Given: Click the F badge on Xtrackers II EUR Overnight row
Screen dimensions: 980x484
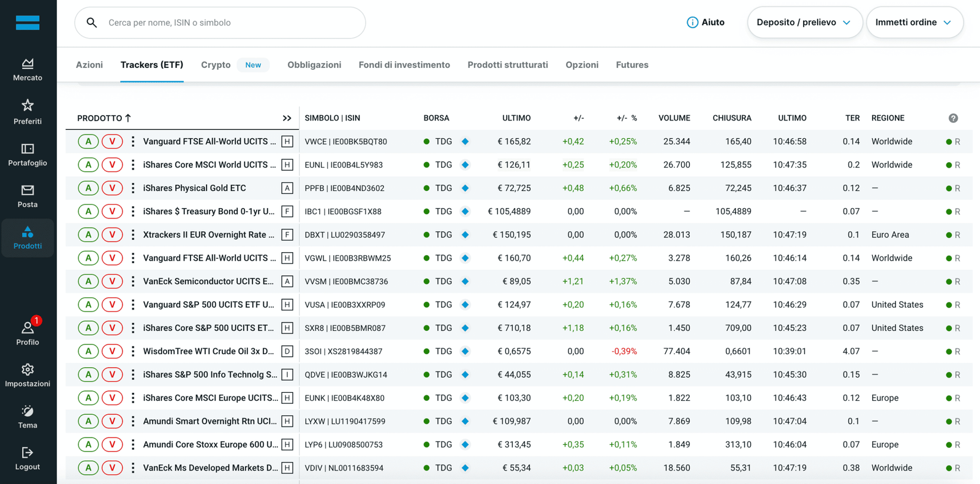Looking at the screenshot, I should coord(287,235).
